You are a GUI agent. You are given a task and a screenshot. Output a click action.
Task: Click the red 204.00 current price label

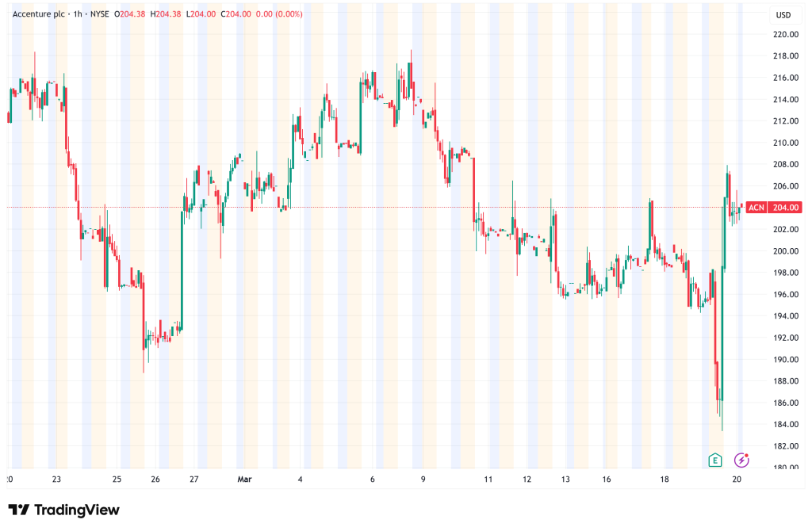click(783, 208)
